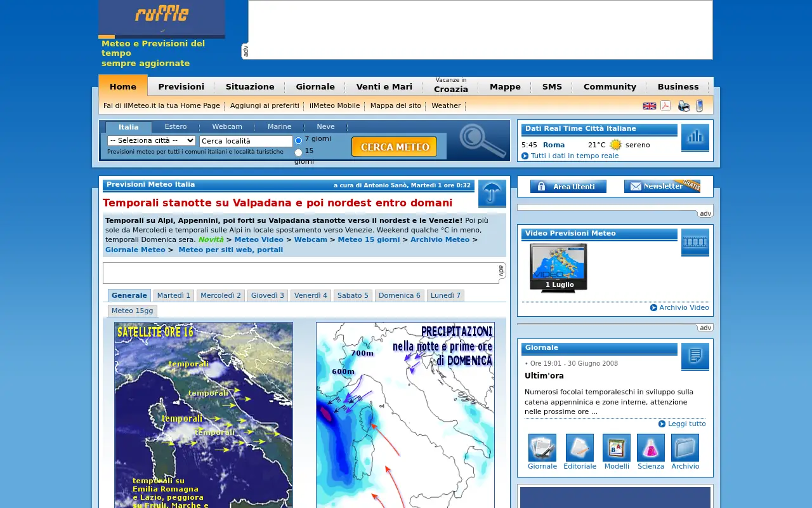
Task: Click the Roma city link
Action: [554, 145]
